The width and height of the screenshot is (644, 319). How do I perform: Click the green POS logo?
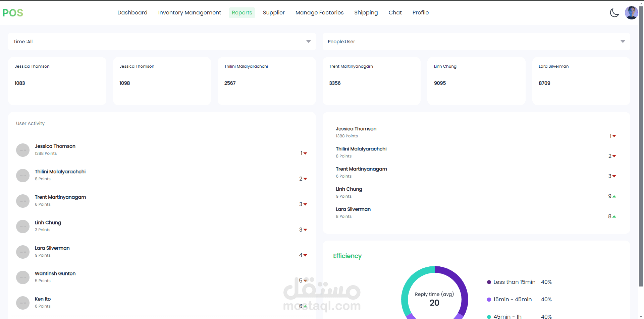click(13, 13)
